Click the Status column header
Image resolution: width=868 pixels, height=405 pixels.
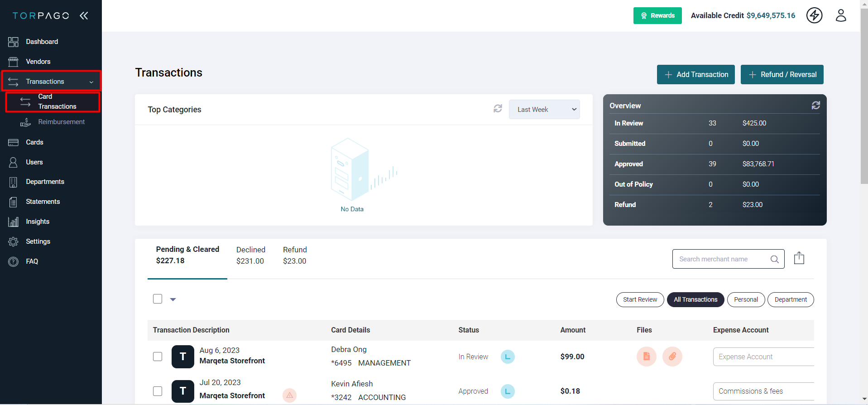(469, 330)
